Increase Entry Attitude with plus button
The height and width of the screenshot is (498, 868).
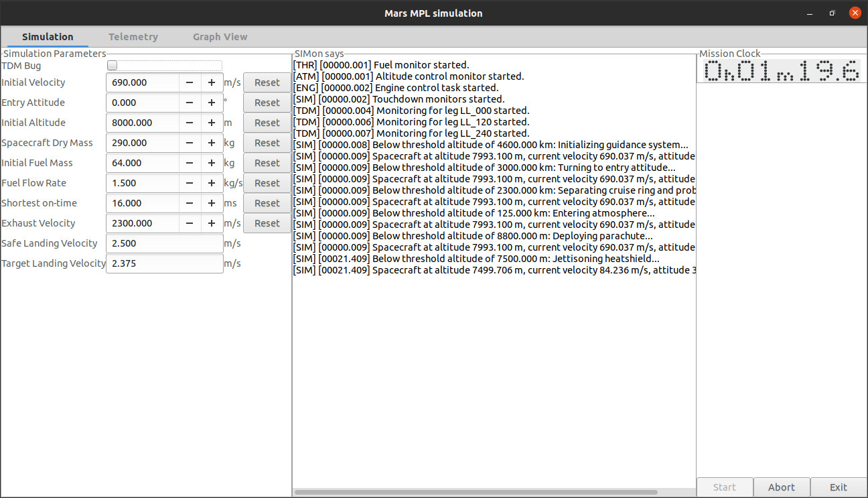(x=212, y=103)
